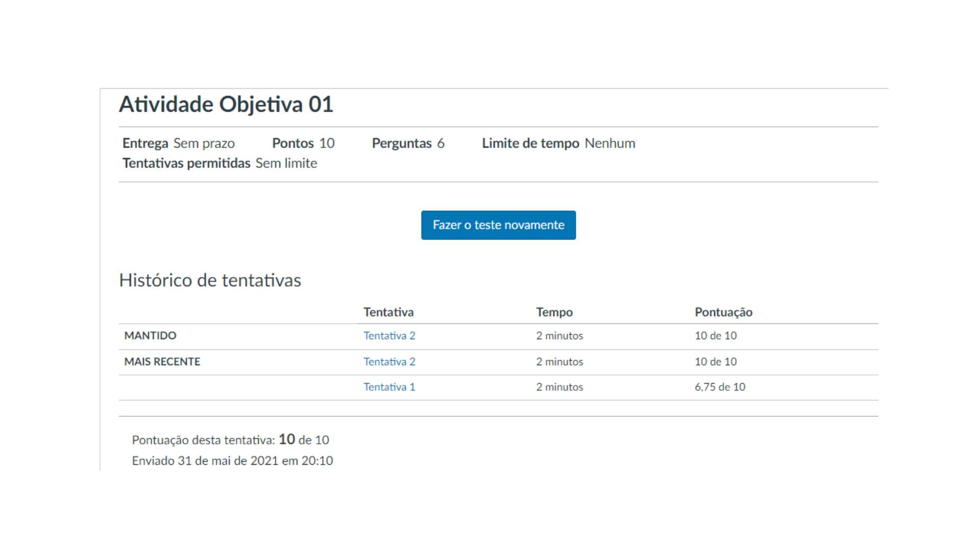Click the Perguntas 6 detail
Viewport: 980px width, 551px height.
point(408,143)
